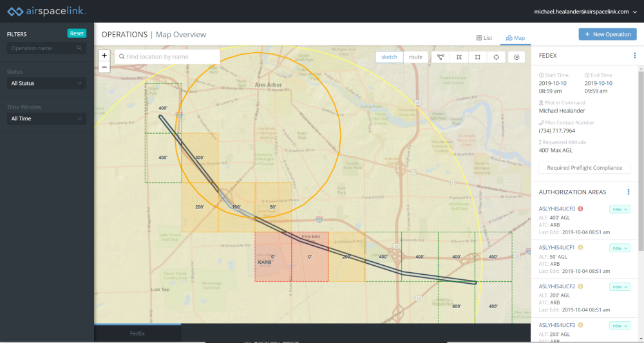Screen dimensions: 644x343
Task: Switch map mode to route
Action: 416,57
